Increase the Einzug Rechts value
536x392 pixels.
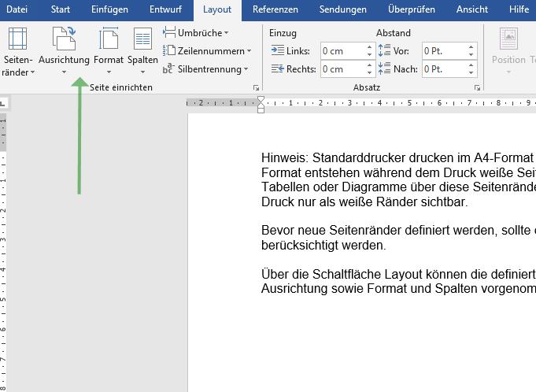(x=369, y=65)
